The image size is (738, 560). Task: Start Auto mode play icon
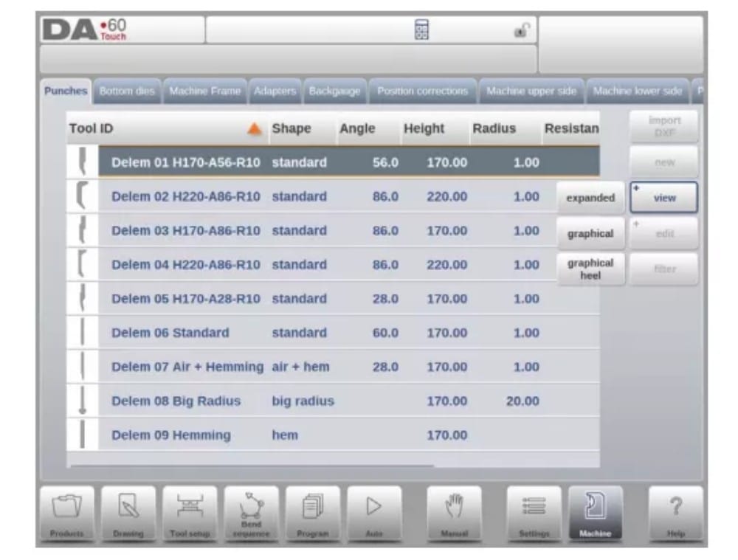[374, 514]
